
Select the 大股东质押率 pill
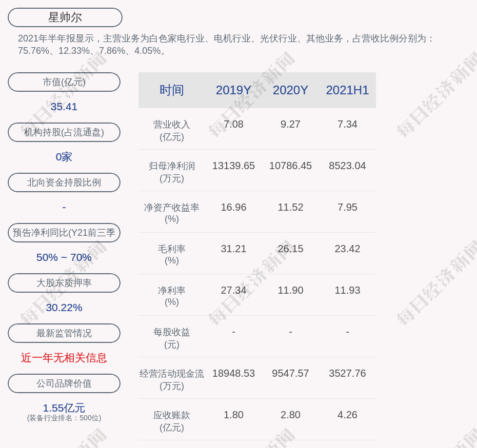click(x=64, y=283)
